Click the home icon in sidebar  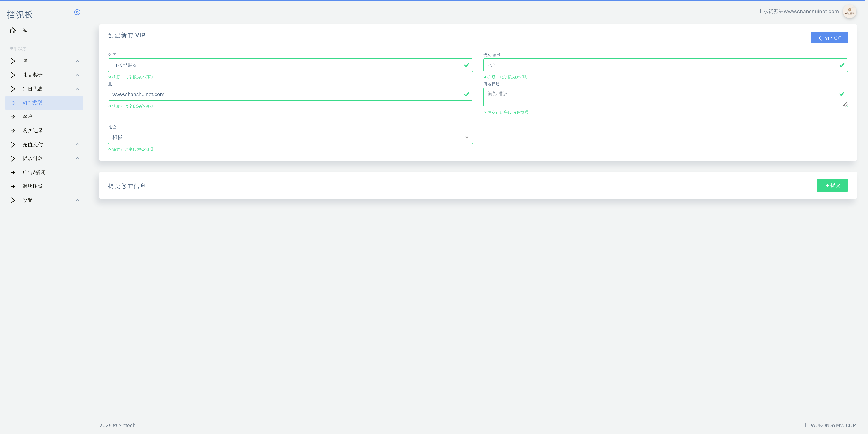tap(13, 30)
